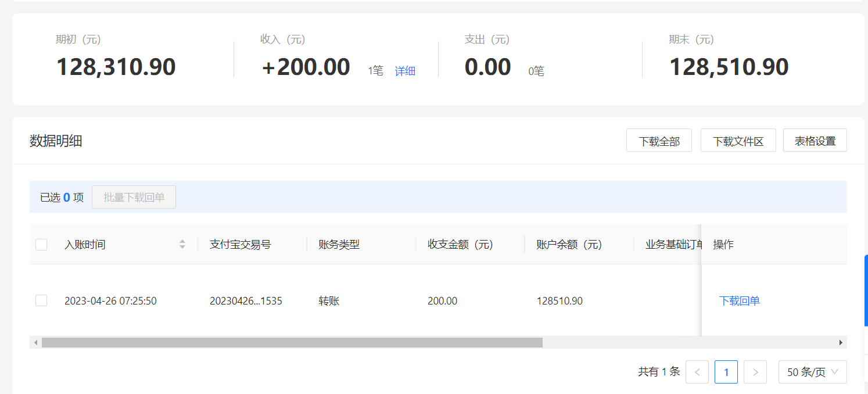Click the 数据明细 section title
868x394 pixels.
click(x=56, y=141)
